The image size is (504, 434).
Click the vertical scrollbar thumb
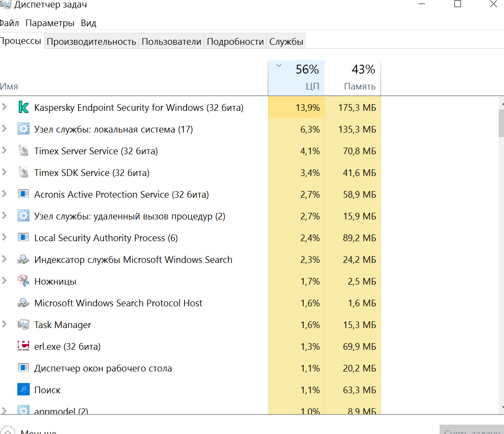(x=501, y=123)
